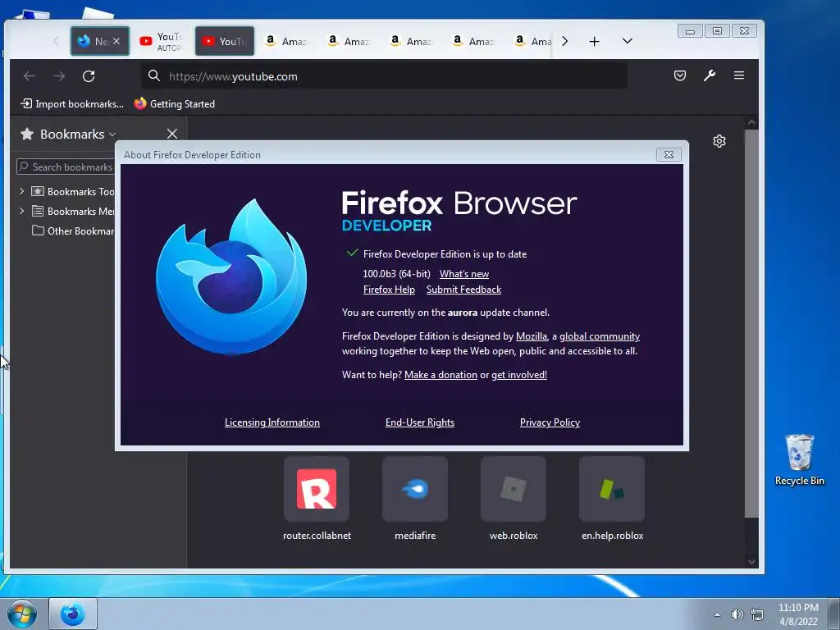Open developer tools wrench icon
840x630 pixels.
click(710, 75)
